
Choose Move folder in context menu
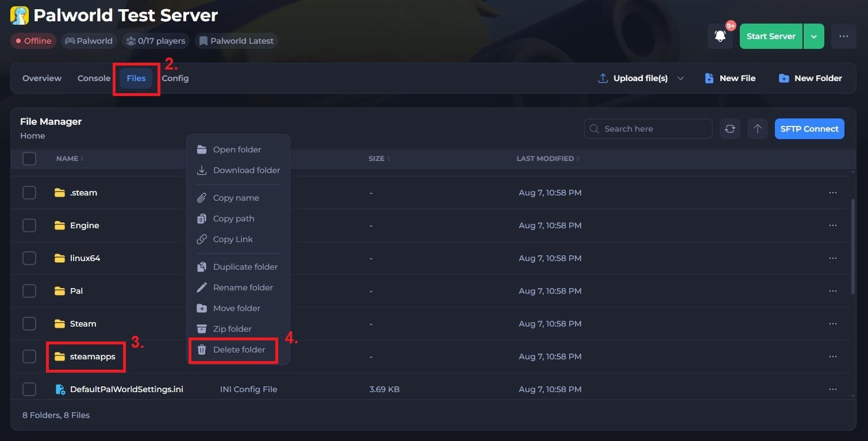(x=238, y=308)
